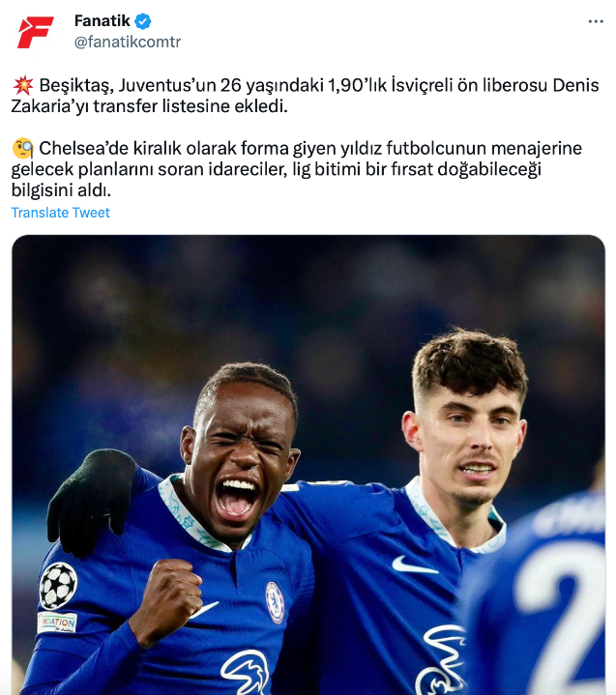Click the Fanatik display name
Viewport: 616px width, 695px height.
click(x=102, y=21)
